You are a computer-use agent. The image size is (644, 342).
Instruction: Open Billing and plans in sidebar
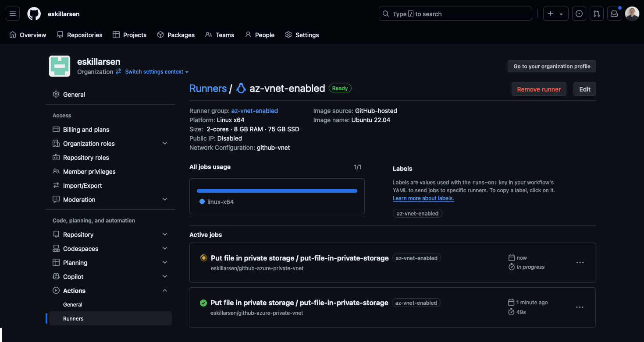click(x=110, y=130)
